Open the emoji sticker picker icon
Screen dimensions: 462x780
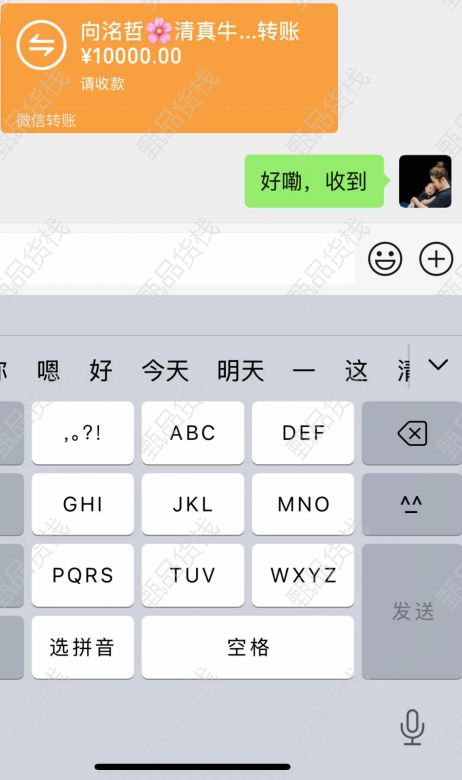click(385, 259)
